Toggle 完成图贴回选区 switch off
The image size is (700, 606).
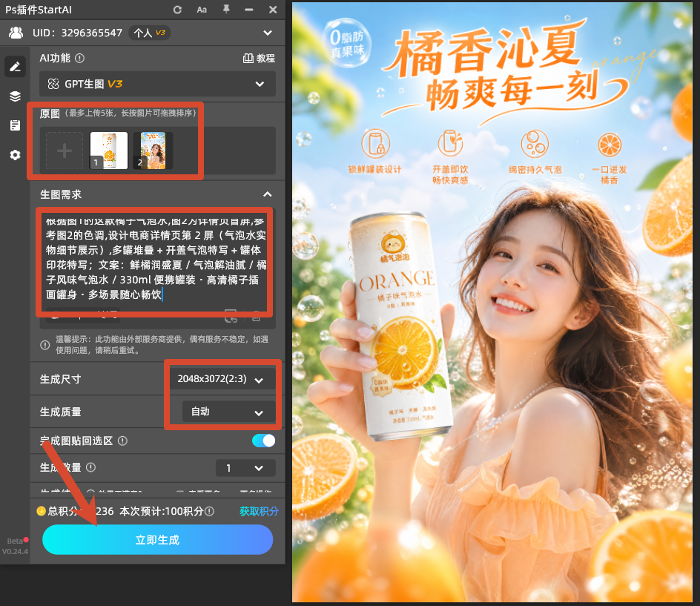[x=263, y=441]
